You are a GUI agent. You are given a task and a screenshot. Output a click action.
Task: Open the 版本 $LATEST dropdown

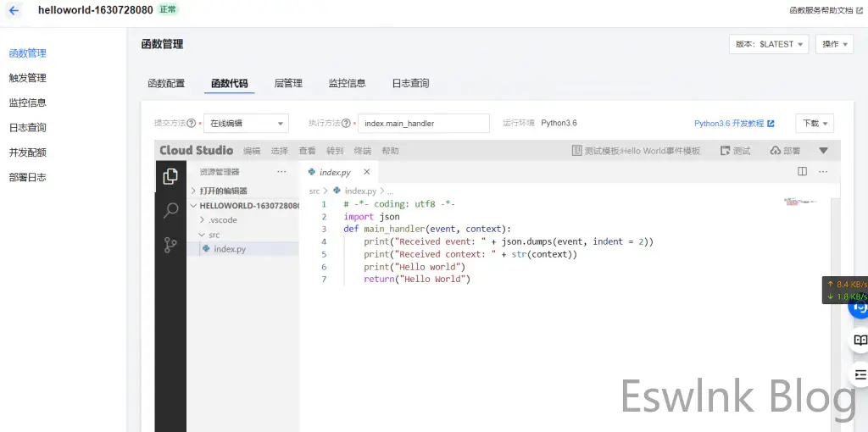[x=768, y=44]
